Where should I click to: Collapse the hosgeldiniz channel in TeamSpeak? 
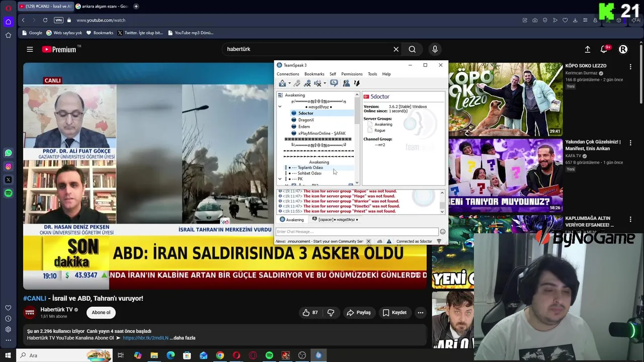pos(280,107)
